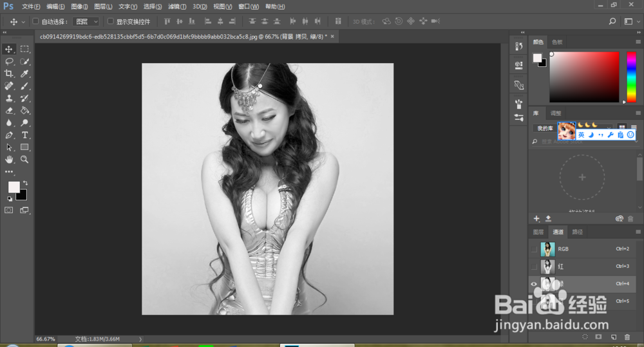644x347 pixels.
Task: Select the Pen tool
Action: pos(8,135)
